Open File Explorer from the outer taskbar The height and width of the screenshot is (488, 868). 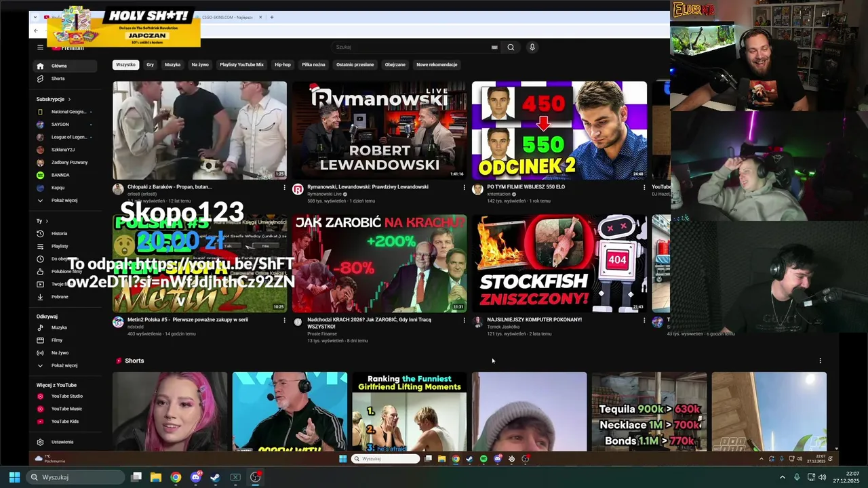pos(156,477)
